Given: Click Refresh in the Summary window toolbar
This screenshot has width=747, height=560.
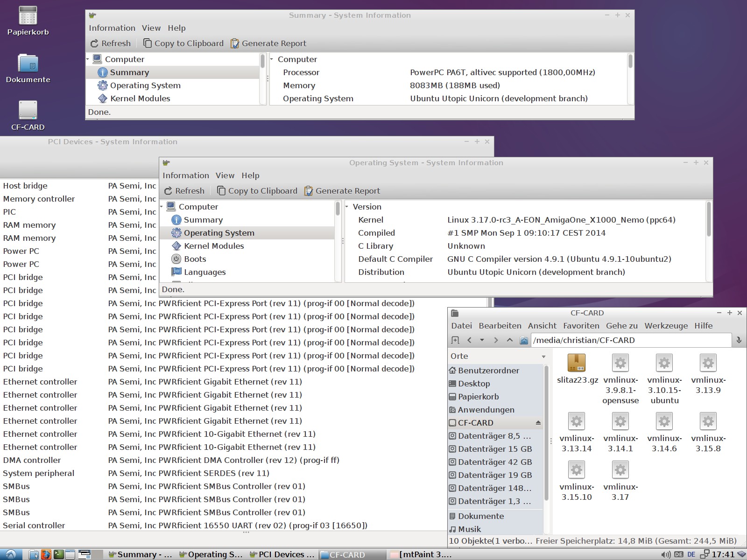Looking at the screenshot, I should click(110, 43).
